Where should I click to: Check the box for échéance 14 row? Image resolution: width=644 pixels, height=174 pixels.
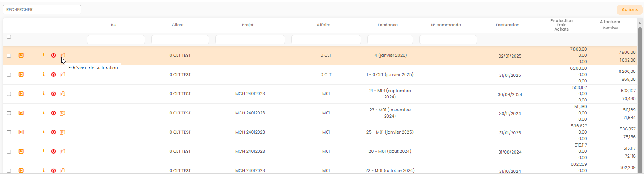(9, 56)
